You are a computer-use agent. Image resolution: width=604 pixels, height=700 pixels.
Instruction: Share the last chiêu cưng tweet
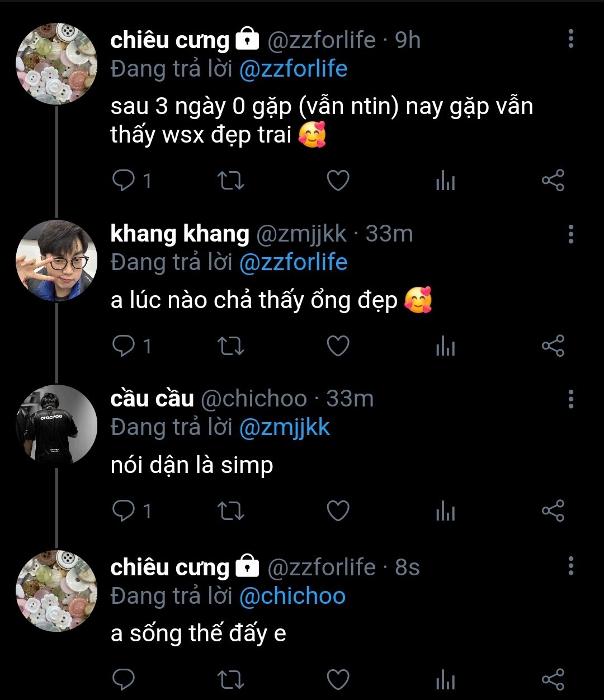click(x=553, y=679)
